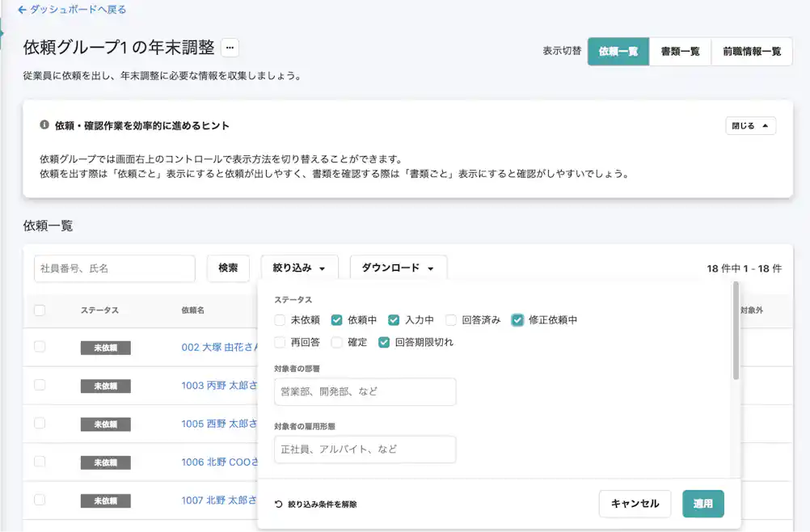
Task: Check the 未依頼 status filter
Action: 281,319
